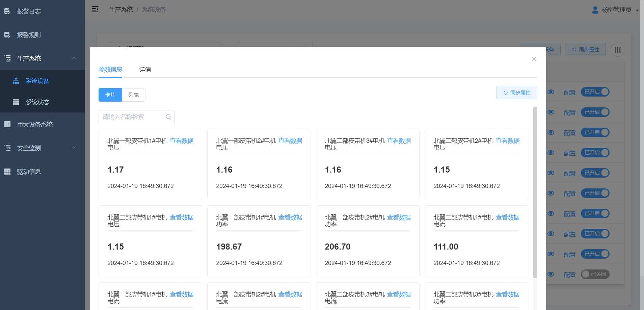Open 报警日志 in the sidebar
This screenshot has width=644, height=310.
[42, 11]
